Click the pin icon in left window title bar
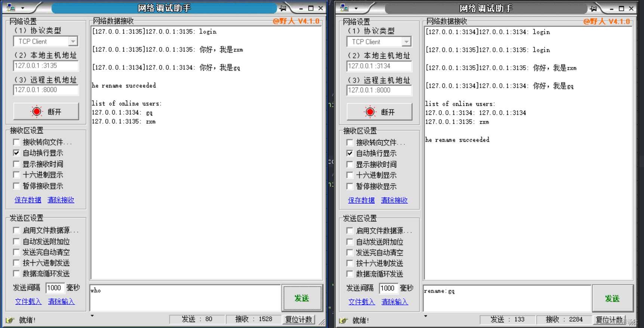 click(x=283, y=8)
